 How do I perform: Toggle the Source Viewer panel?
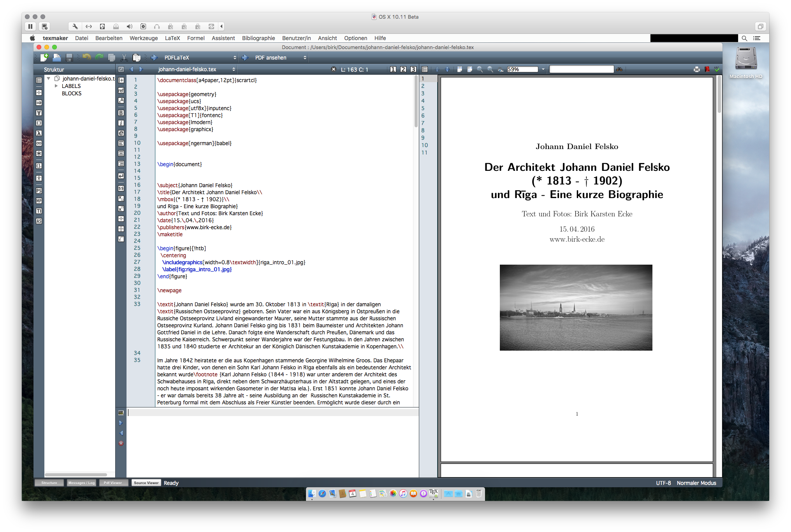[x=146, y=483]
